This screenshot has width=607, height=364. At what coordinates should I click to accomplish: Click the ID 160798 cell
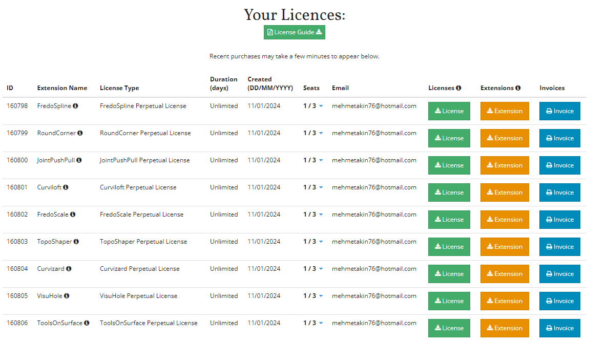pyautogui.click(x=17, y=106)
